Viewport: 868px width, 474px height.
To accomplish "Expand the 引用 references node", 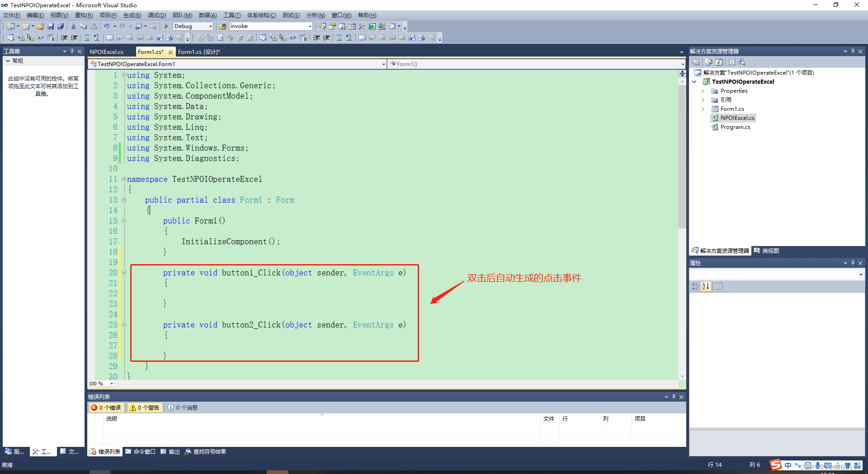I will tap(703, 100).
